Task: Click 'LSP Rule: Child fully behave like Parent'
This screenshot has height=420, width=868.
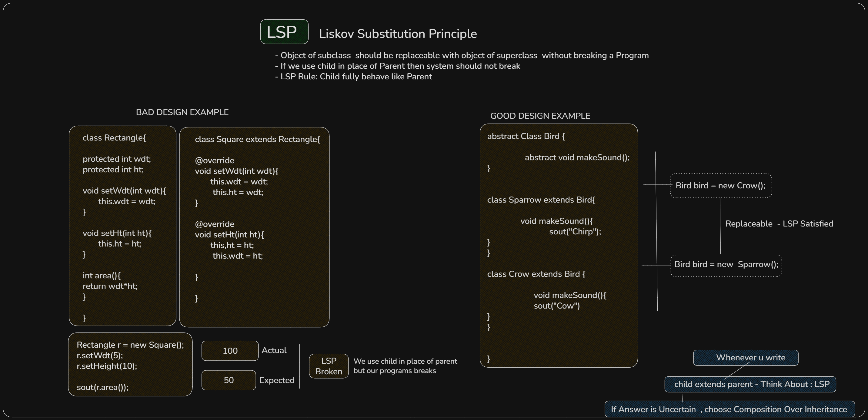Action: (x=353, y=77)
